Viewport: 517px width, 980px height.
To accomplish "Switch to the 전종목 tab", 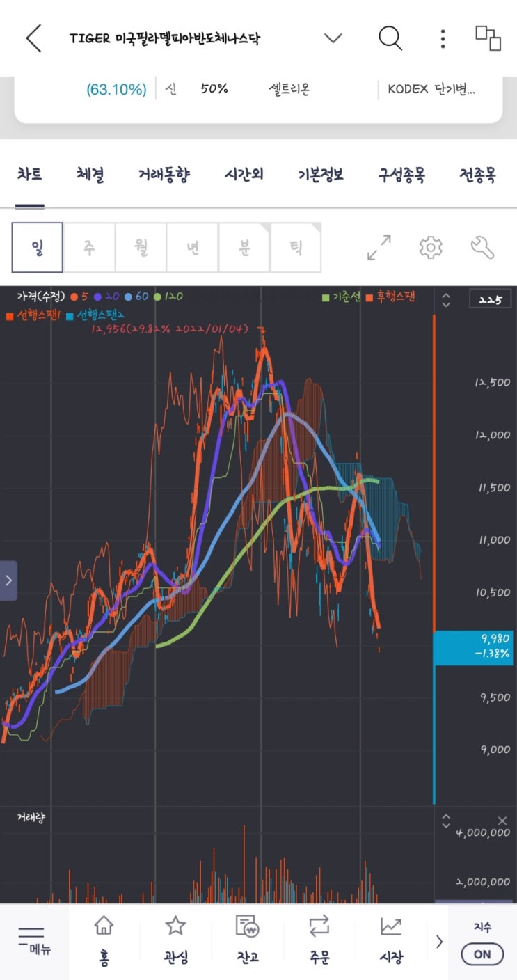I will tap(477, 175).
